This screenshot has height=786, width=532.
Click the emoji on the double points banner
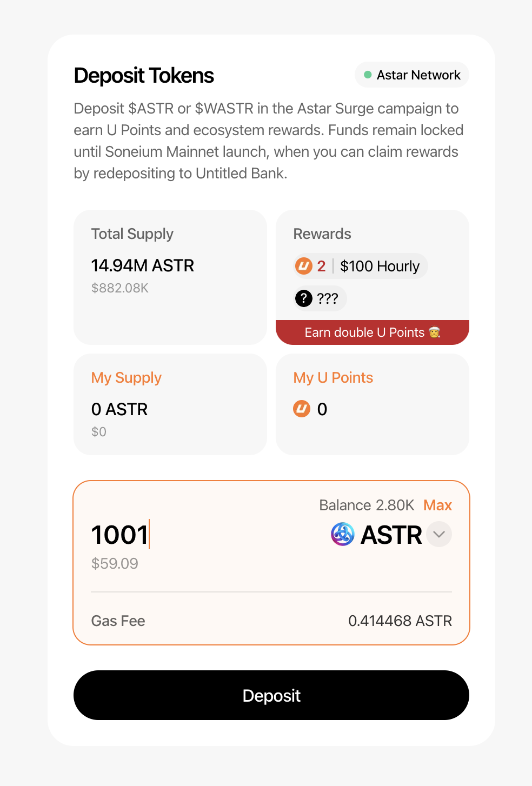435,332
